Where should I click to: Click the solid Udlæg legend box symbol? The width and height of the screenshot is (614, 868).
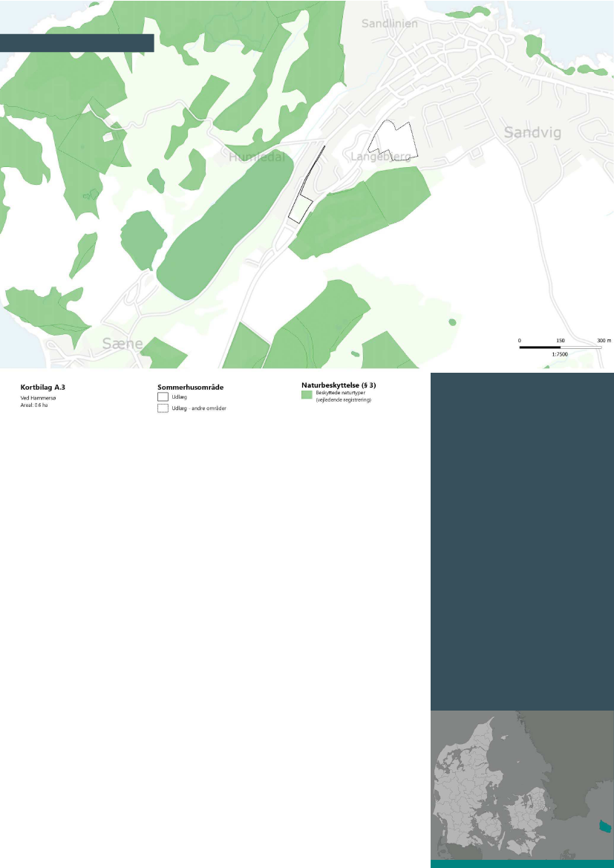coord(163,397)
